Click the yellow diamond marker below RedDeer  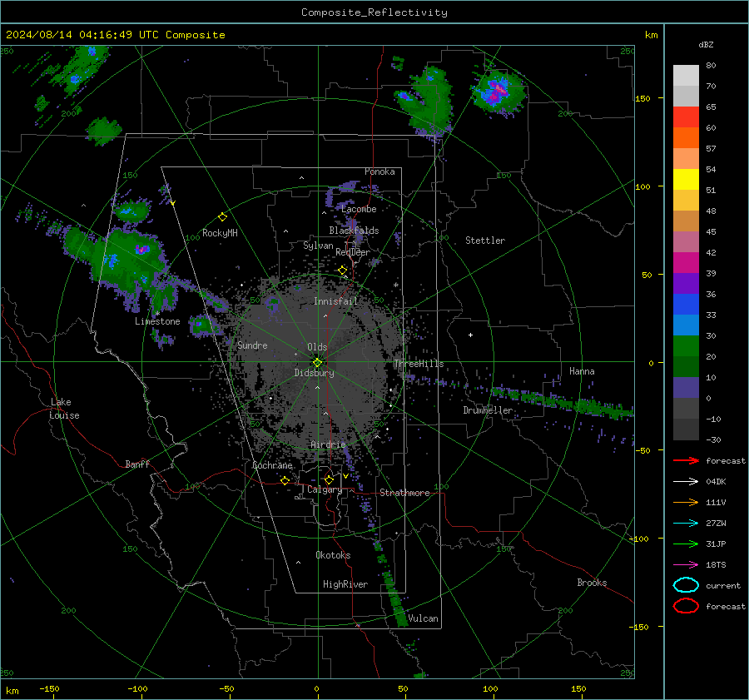[x=343, y=271]
